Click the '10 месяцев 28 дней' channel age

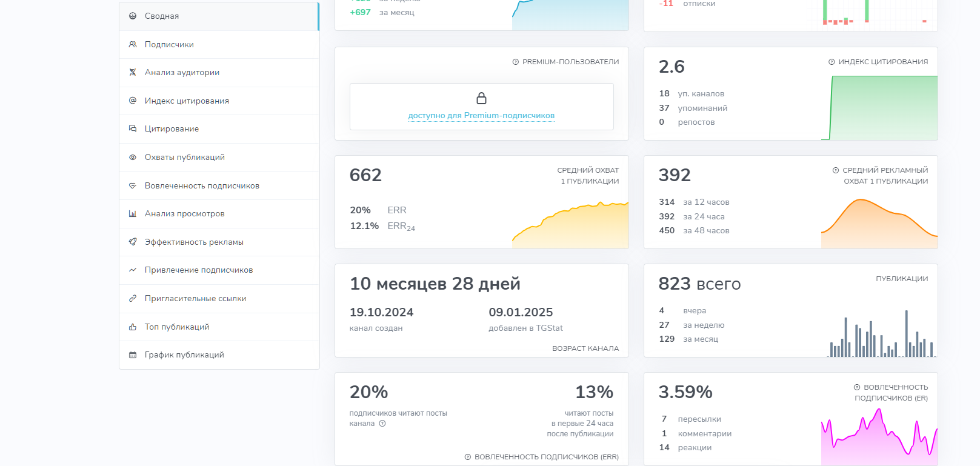coord(435,284)
